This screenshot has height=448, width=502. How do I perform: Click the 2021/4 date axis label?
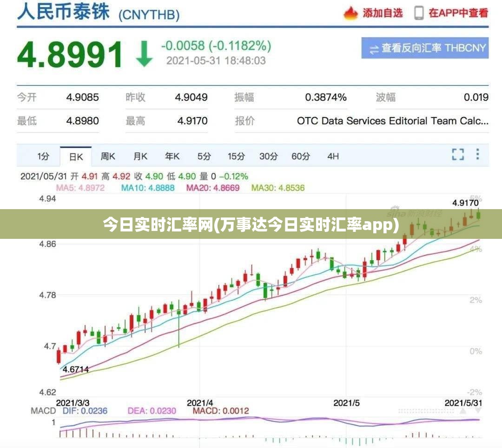point(200,403)
